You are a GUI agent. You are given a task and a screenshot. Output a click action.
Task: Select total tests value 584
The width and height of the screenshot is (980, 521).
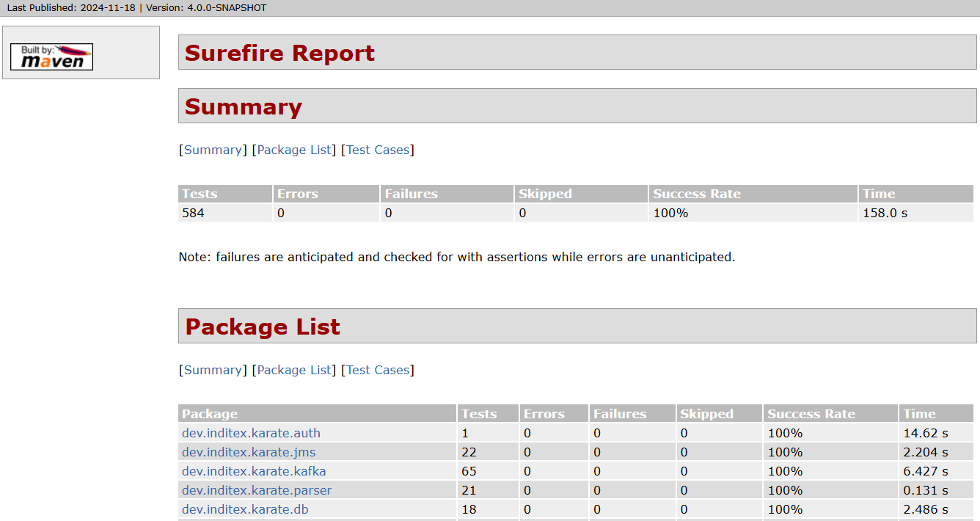pos(193,213)
